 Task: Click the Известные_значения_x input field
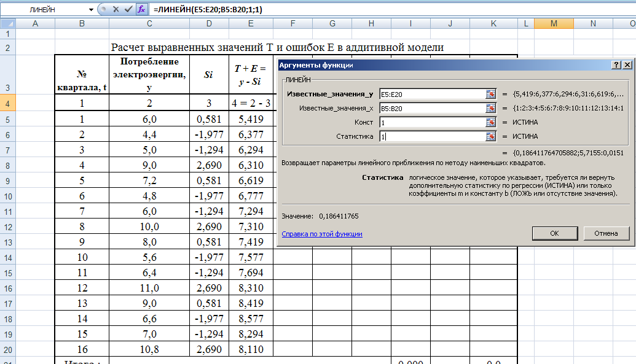tap(433, 108)
